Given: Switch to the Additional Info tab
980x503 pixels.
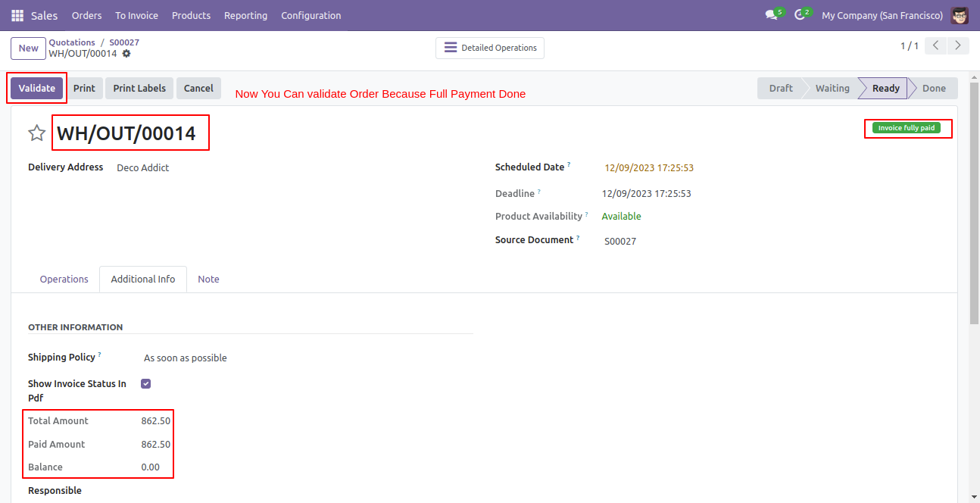Looking at the screenshot, I should pos(143,279).
